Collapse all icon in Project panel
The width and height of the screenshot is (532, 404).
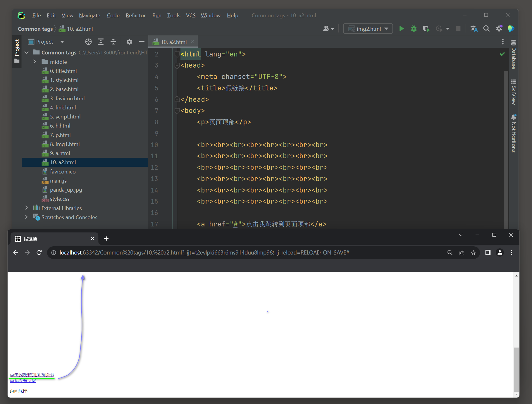(113, 42)
